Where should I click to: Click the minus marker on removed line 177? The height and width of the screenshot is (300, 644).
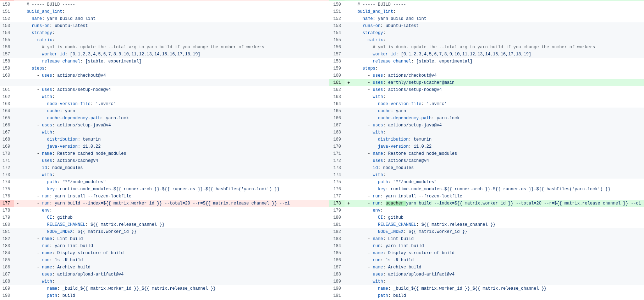click(x=18, y=203)
